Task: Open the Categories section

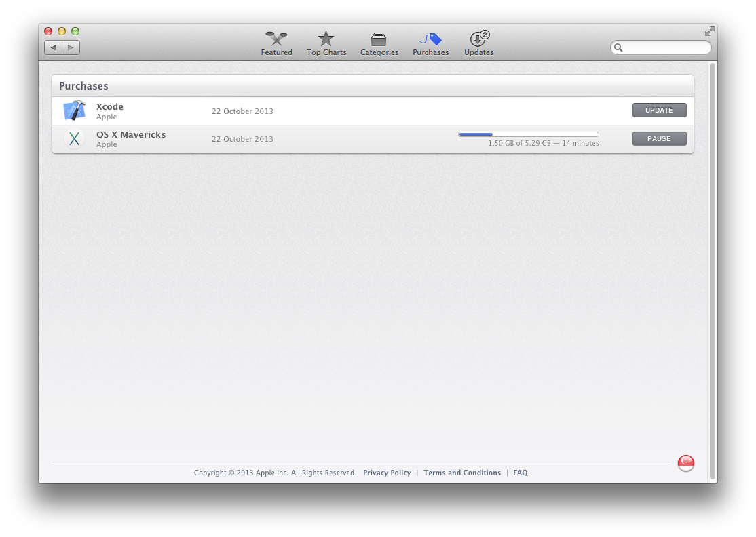Action: 379,43
